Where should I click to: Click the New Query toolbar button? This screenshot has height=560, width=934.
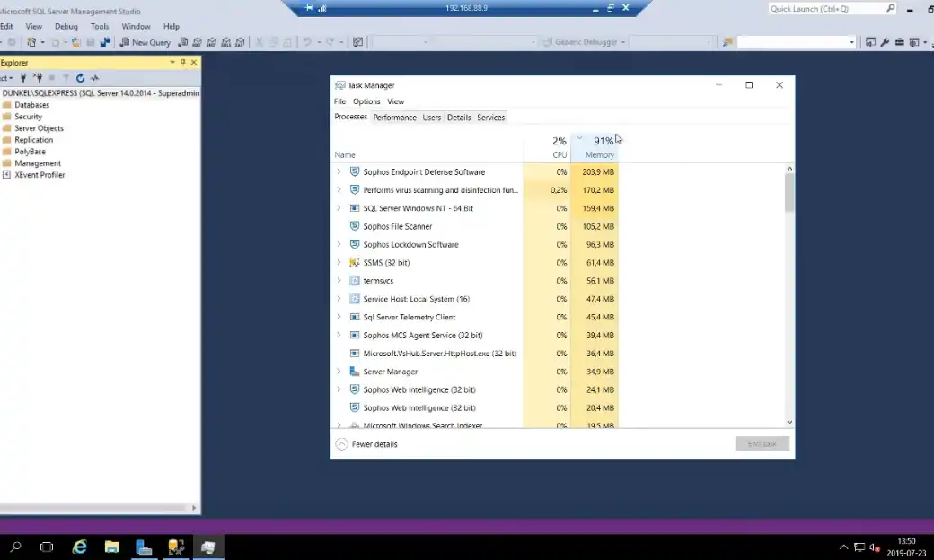click(145, 42)
